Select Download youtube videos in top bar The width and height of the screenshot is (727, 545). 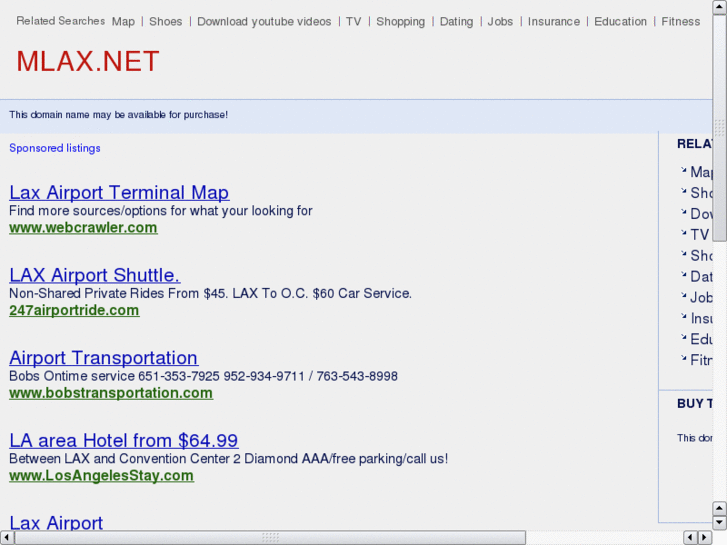point(264,21)
